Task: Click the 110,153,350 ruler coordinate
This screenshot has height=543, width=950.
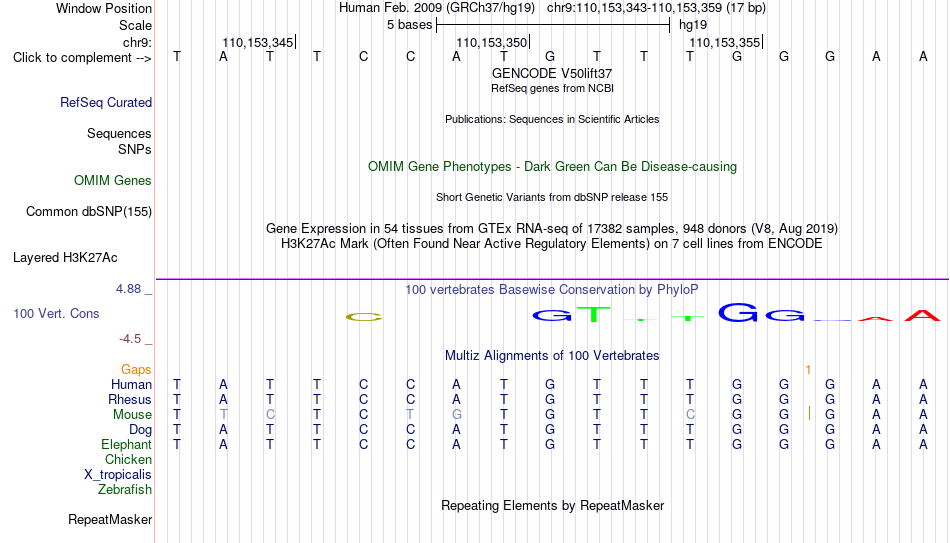Action: coord(491,42)
